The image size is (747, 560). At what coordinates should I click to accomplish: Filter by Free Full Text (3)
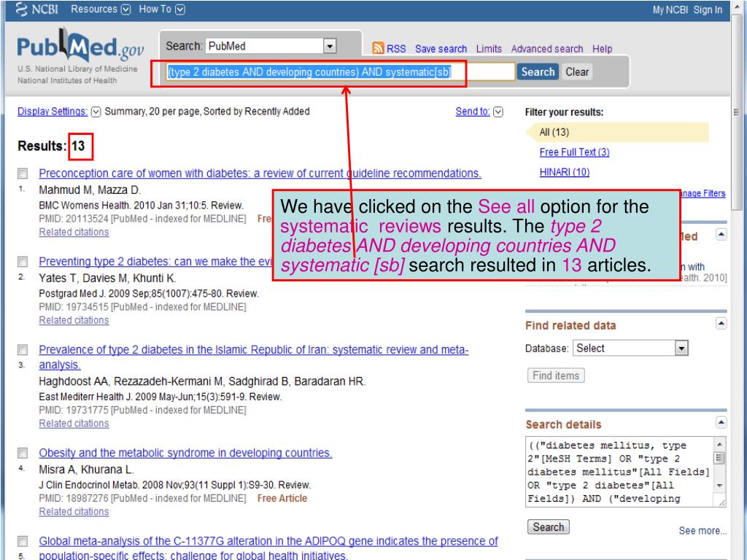(574, 152)
